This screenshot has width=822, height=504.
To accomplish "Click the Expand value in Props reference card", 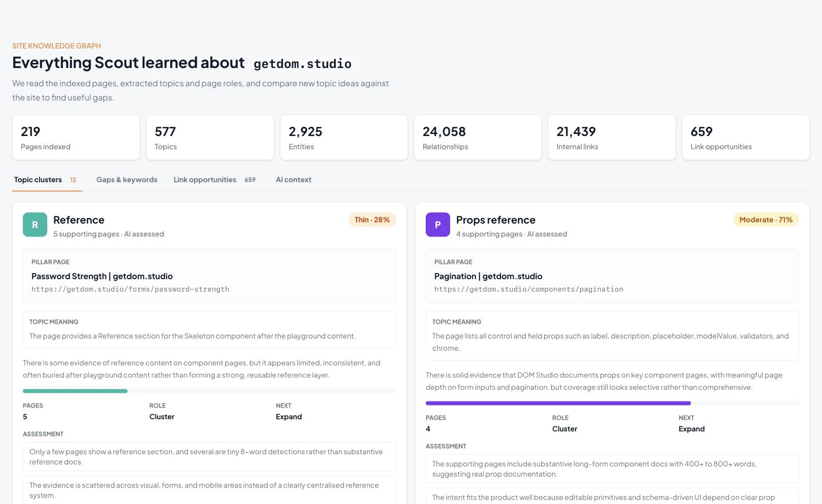I will pyautogui.click(x=691, y=429).
